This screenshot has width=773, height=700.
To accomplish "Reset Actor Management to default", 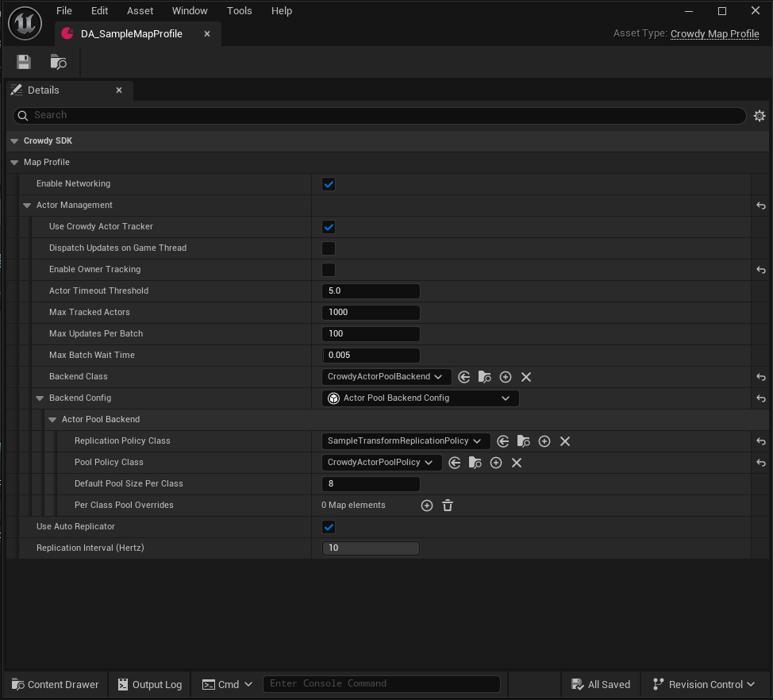I will click(761, 206).
